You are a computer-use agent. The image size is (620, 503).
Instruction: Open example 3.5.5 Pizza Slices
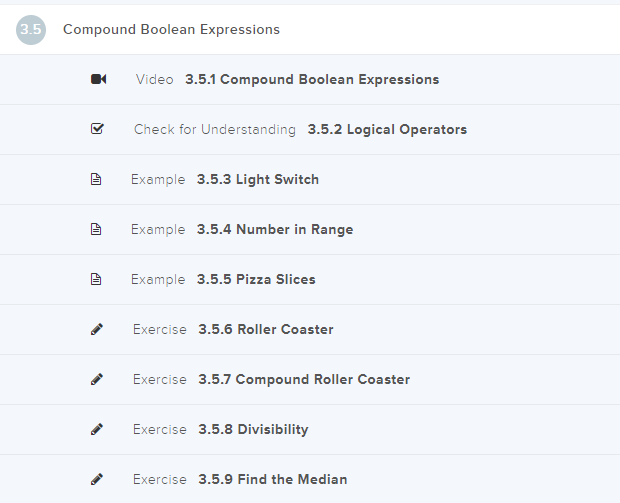tap(256, 280)
